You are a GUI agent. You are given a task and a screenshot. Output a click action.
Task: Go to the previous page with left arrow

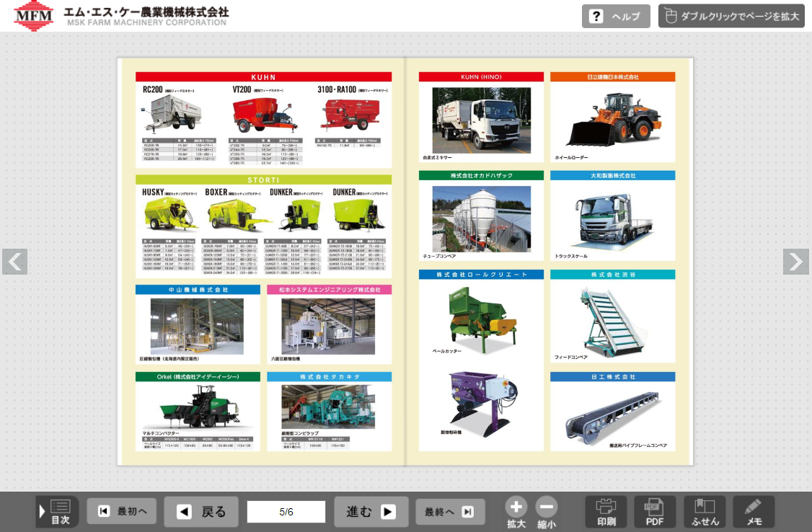tap(15, 262)
